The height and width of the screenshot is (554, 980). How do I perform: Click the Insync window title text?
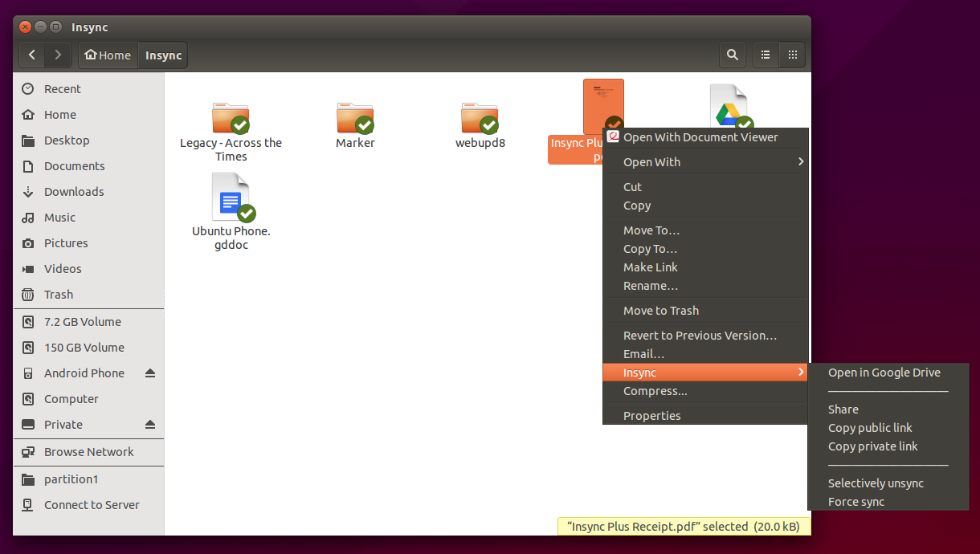pos(89,27)
